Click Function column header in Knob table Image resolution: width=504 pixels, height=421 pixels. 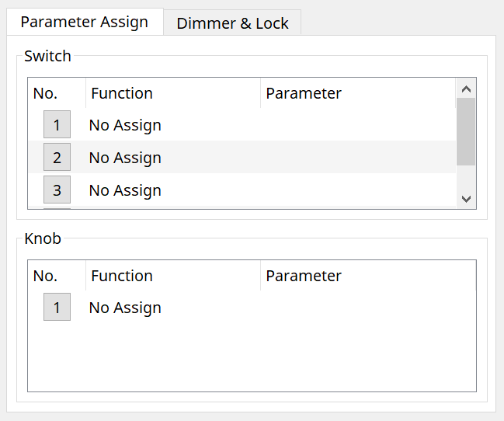[x=172, y=276]
